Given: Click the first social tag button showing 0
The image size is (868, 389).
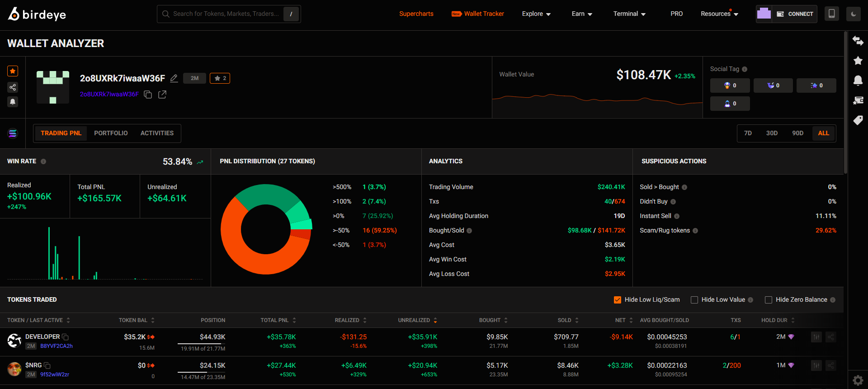Looking at the screenshot, I should 730,85.
